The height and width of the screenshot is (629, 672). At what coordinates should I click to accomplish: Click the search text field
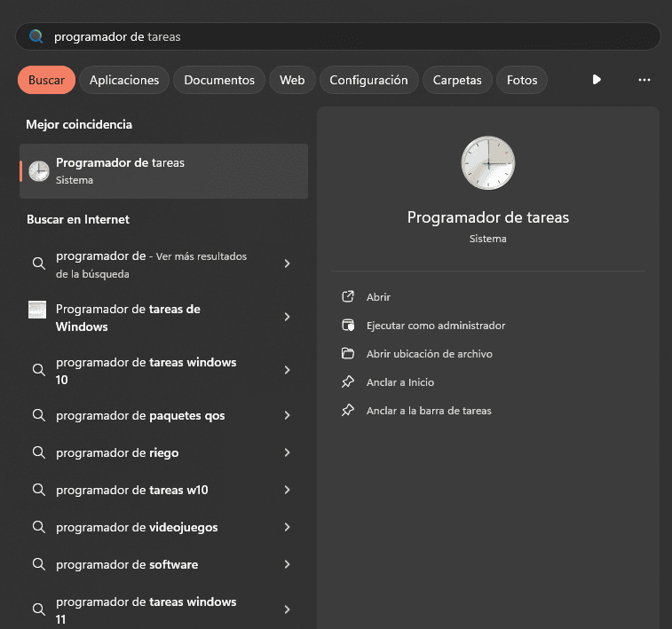tap(337, 36)
